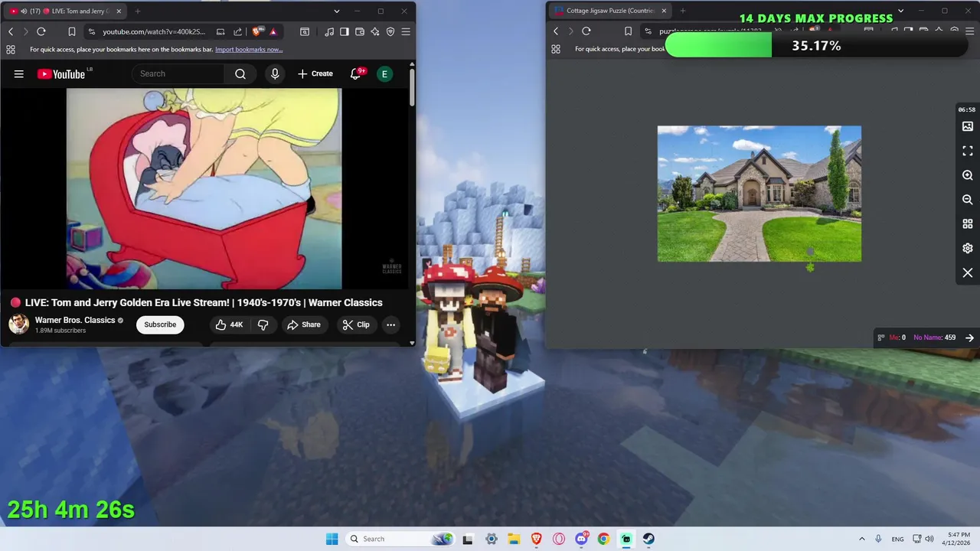Open Google Chrome from the taskbar
This screenshot has width=980, height=551.
tap(603, 539)
